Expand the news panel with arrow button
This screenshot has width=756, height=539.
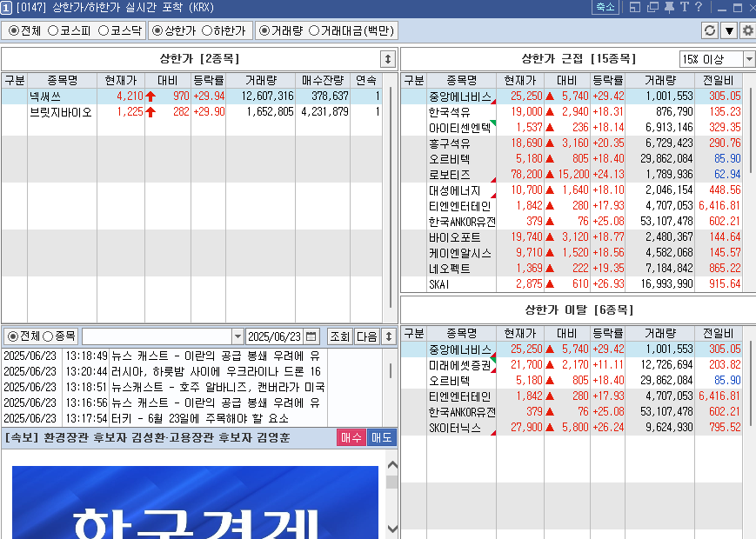point(388,336)
